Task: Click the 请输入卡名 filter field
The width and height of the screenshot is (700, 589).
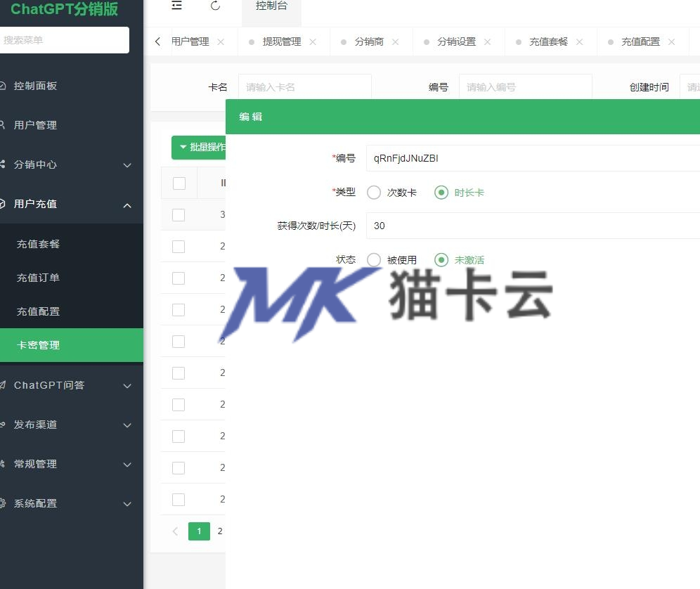Action: coord(305,86)
